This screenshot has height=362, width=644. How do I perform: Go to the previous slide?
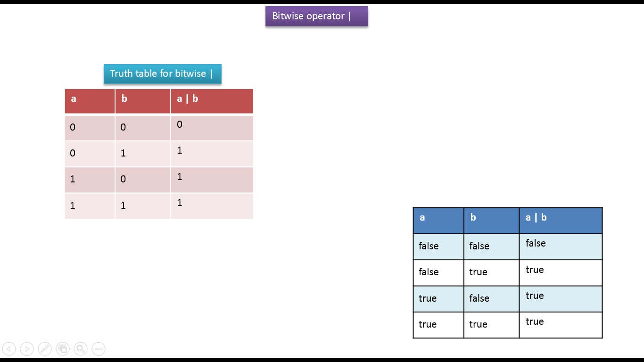pyautogui.click(x=9, y=349)
